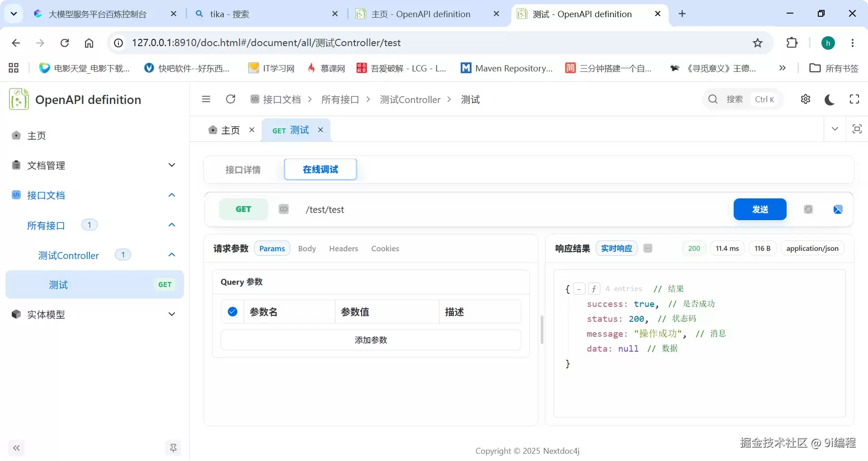Click the sidebar menu hamburger icon

click(x=206, y=99)
